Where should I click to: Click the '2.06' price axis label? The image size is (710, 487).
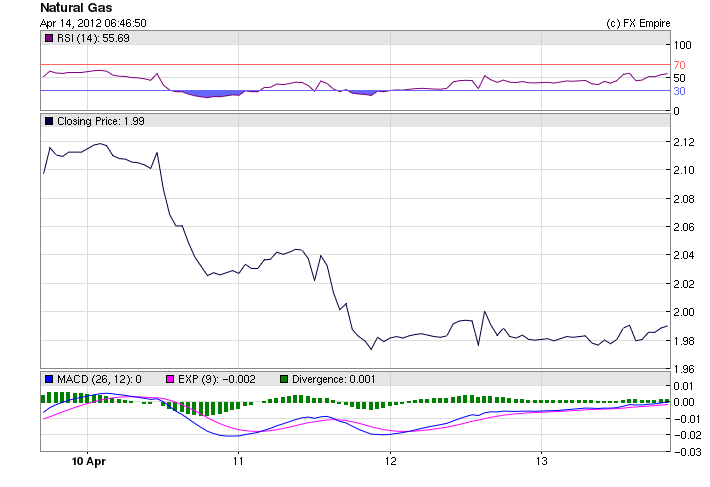click(x=684, y=227)
